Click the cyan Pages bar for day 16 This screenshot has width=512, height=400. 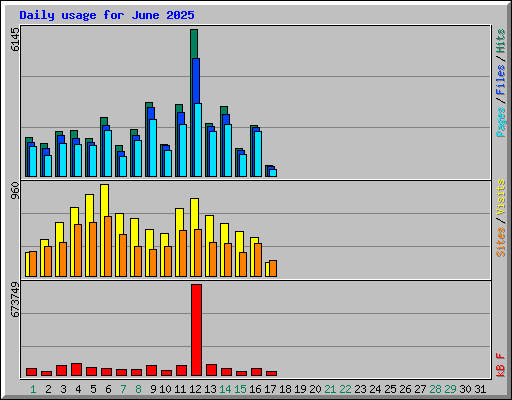[x=258, y=154]
